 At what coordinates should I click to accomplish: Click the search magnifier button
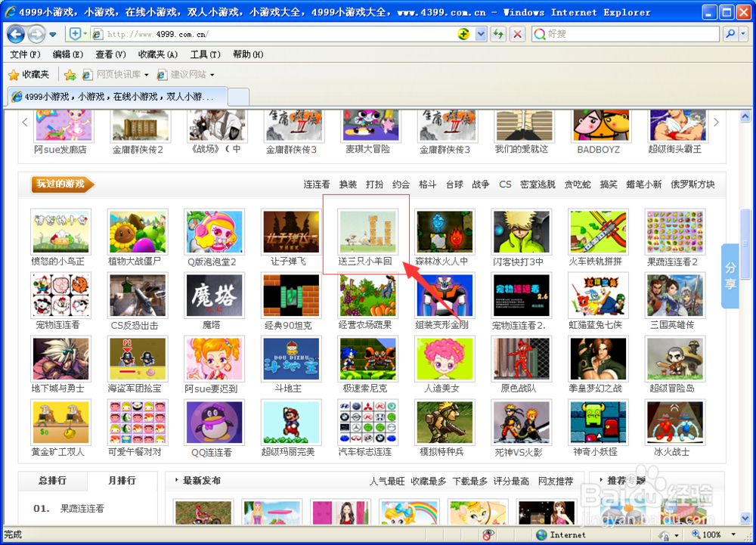730,34
